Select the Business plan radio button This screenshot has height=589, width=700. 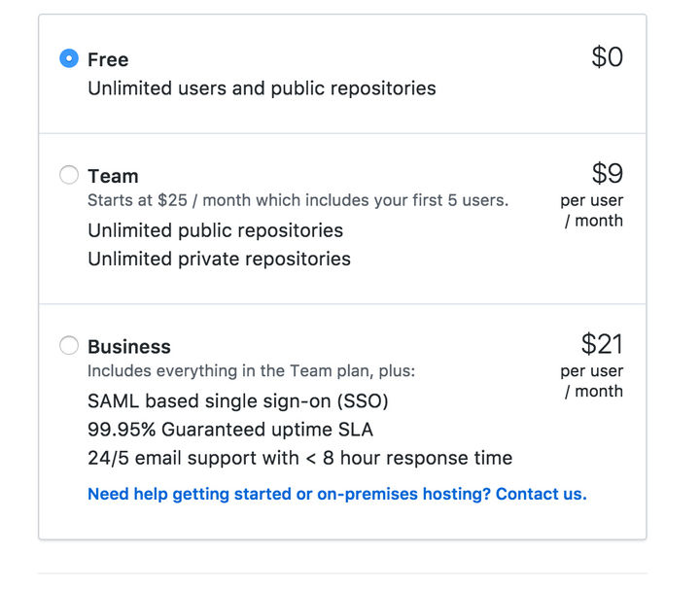click(x=69, y=346)
